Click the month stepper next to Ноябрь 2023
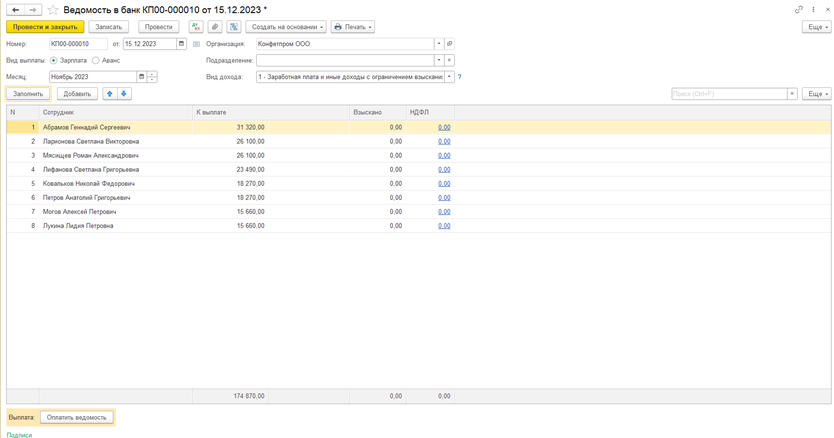This screenshot has height=438, width=834. coord(153,77)
